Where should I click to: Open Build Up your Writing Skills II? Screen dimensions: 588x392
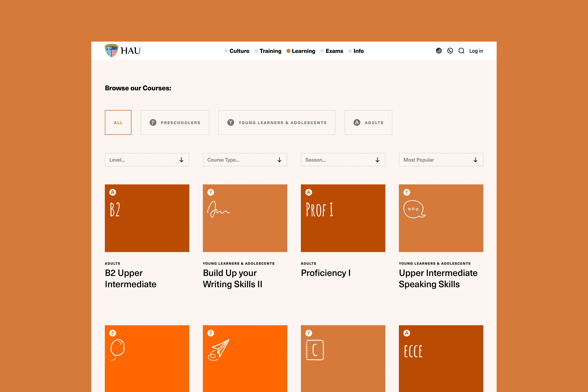(232, 279)
